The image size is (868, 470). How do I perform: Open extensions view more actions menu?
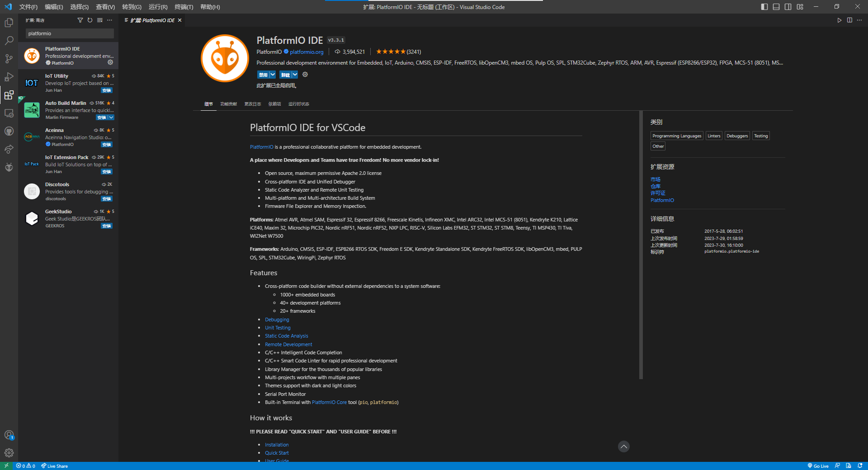click(x=109, y=20)
